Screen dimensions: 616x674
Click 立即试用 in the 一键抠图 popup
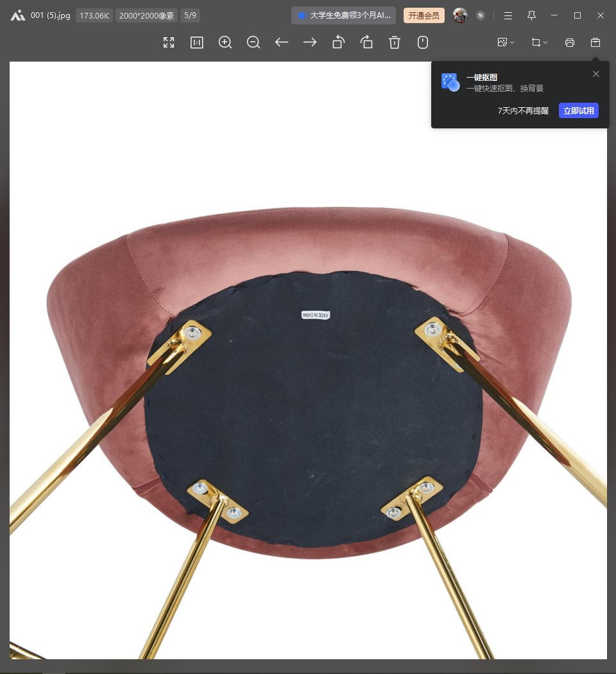pyautogui.click(x=578, y=110)
